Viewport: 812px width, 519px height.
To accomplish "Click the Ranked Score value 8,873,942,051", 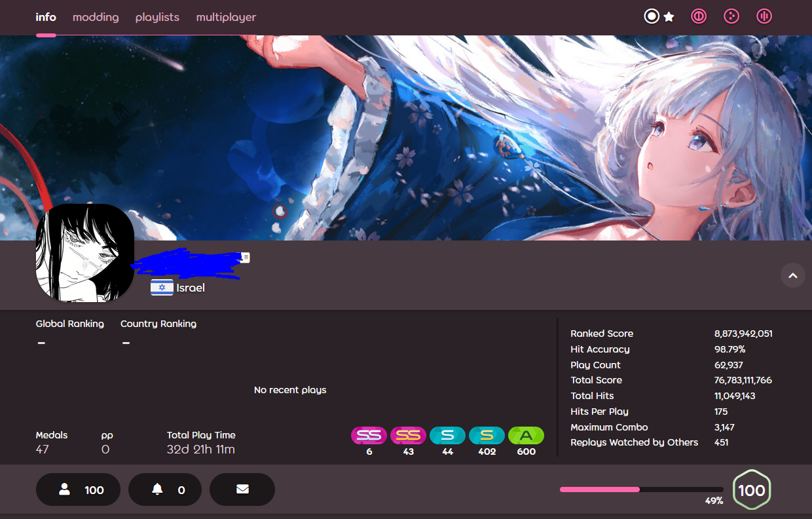I will coord(743,334).
